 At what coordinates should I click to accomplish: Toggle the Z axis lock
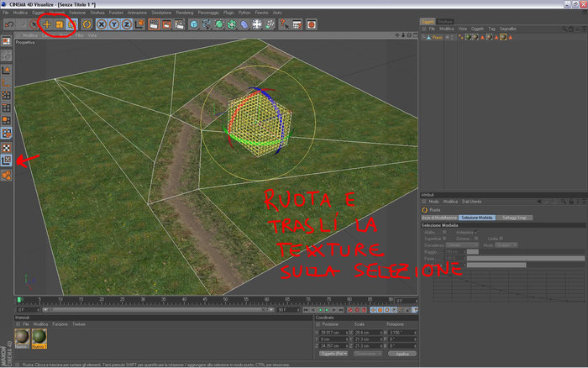127,24
